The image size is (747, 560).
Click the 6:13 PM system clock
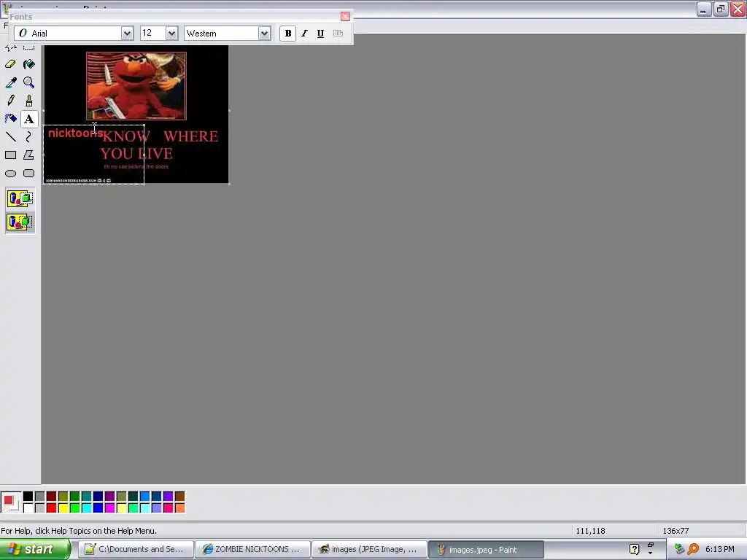[x=720, y=550]
